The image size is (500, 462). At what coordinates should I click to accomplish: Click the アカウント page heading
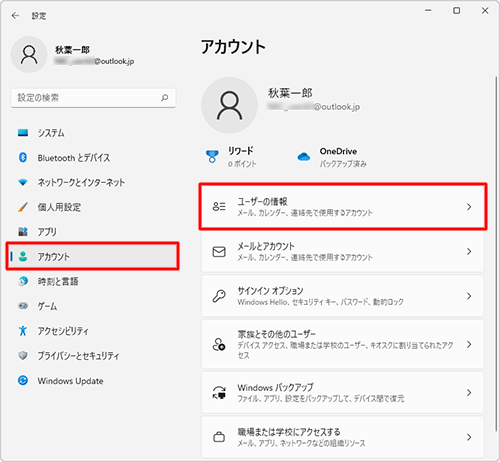[x=233, y=47]
